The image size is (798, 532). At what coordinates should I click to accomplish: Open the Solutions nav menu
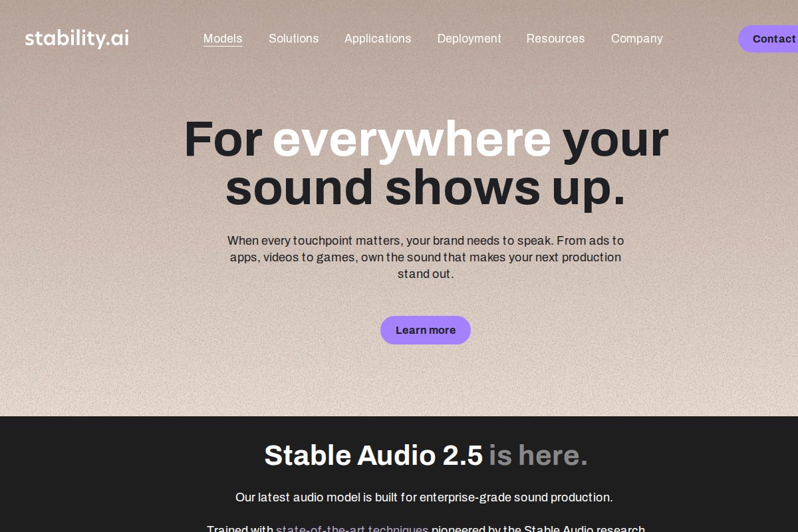(x=294, y=39)
